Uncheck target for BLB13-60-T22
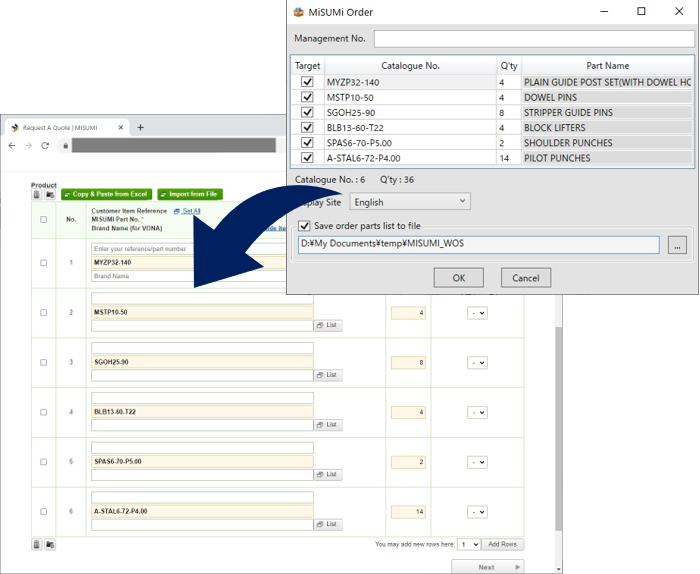Screen dimensions: 700x574 307,127
